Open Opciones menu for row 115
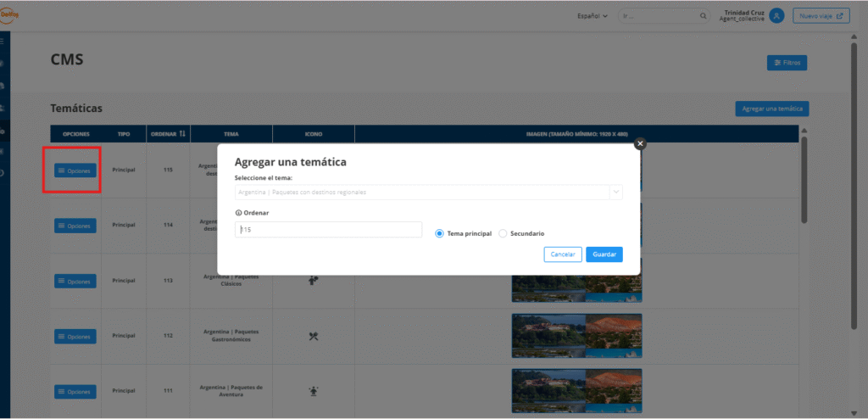Viewport: 868px width, 419px height. 75,170
